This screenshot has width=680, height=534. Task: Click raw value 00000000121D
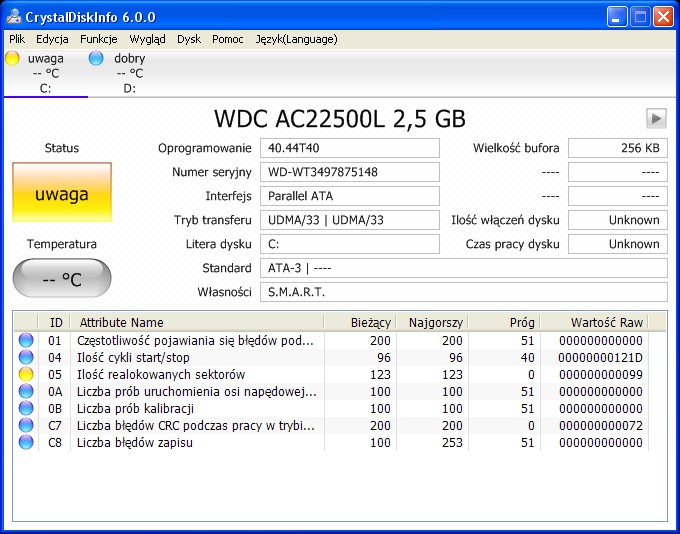click(x=600, y=357)
